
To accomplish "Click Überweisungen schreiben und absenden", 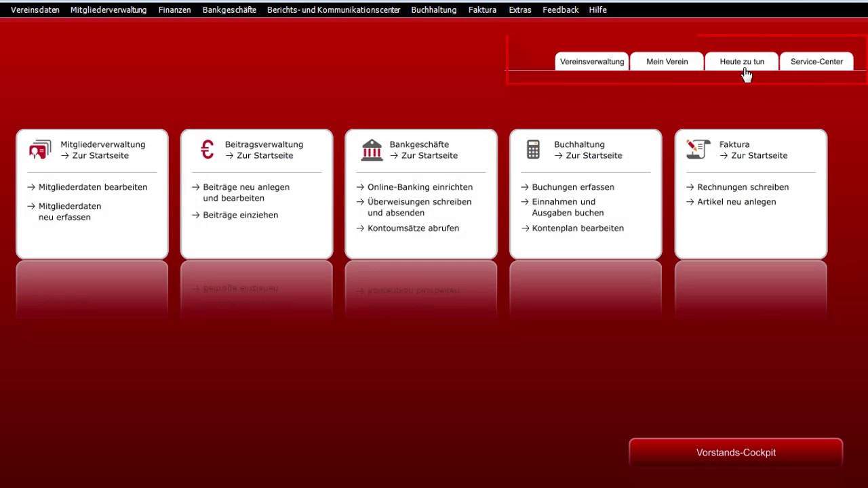I will coord(414,207).
